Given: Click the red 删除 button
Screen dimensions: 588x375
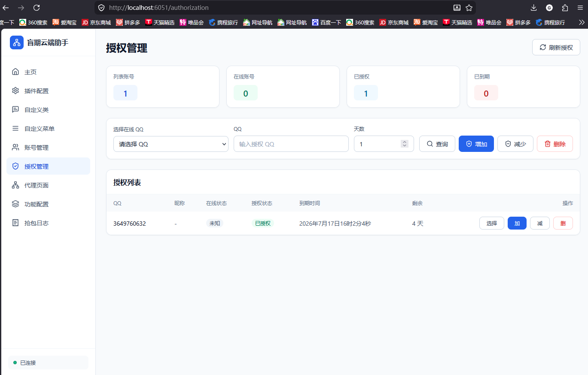Looking at the screenshot, I should pyautogui.click(x=555, y=144).
